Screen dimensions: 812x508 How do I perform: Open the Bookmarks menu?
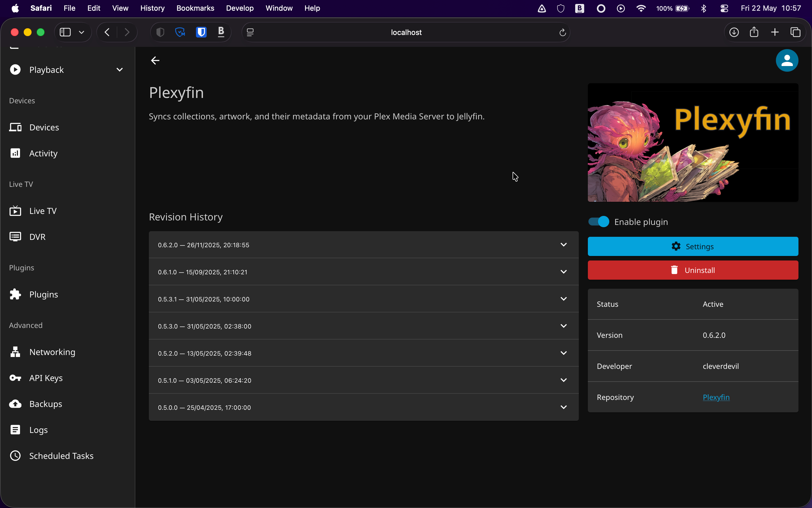(195, 8)
